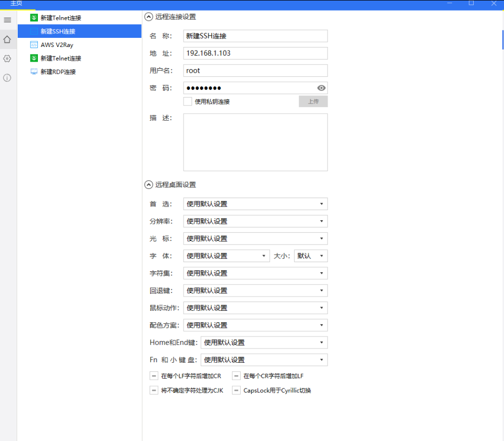Enable the 使用私钥连接 checkbox
The width and height of the screenshot is (504, 441).
[x=187, y=101]
